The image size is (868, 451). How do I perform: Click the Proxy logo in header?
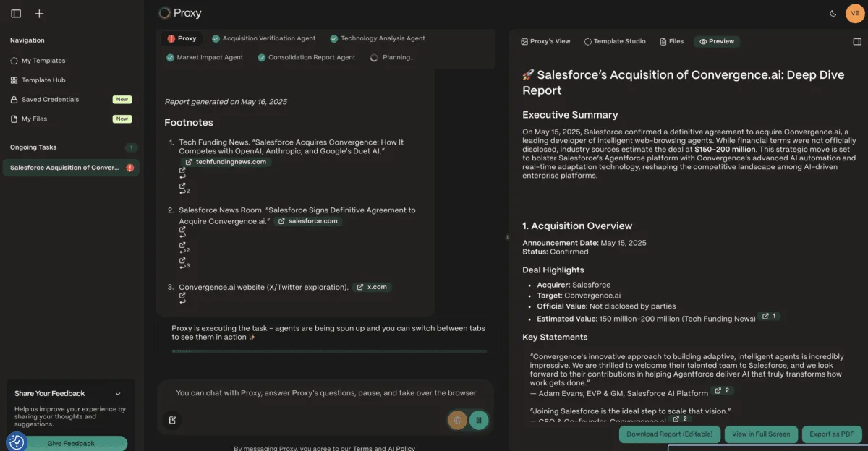pyautogui.click(x=179, y=13)
